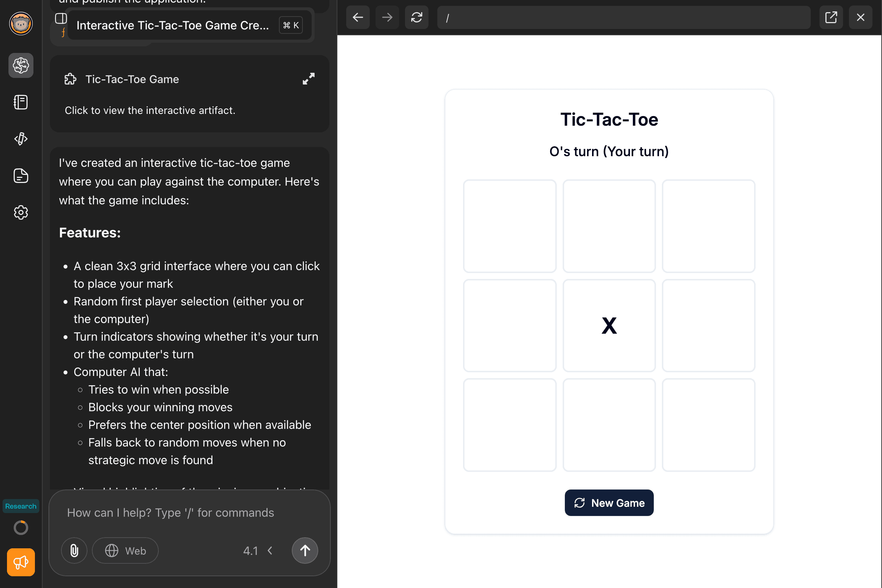Open preview in external window
The image size is (882, 588).
tap(831, 17)
